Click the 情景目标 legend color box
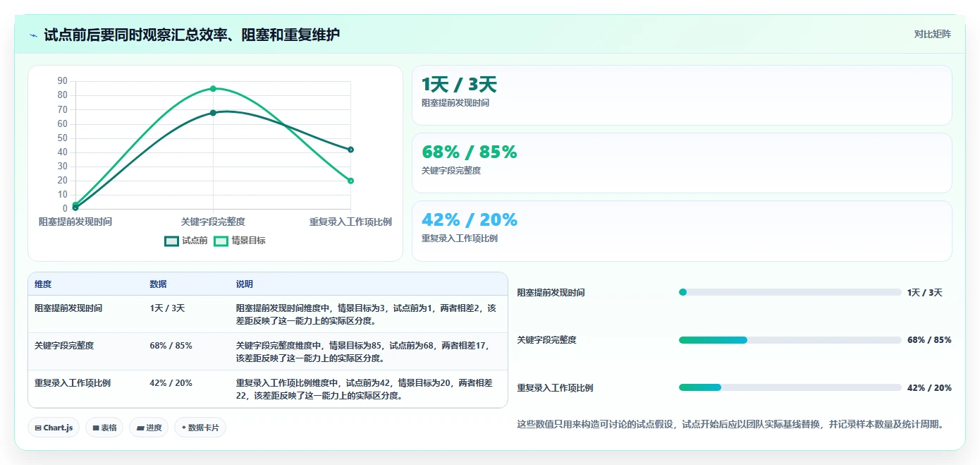 [x=221, y=241]
